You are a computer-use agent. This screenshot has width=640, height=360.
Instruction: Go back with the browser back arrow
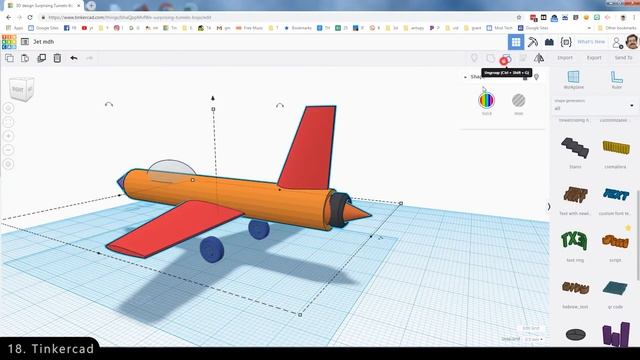[9, 18]
